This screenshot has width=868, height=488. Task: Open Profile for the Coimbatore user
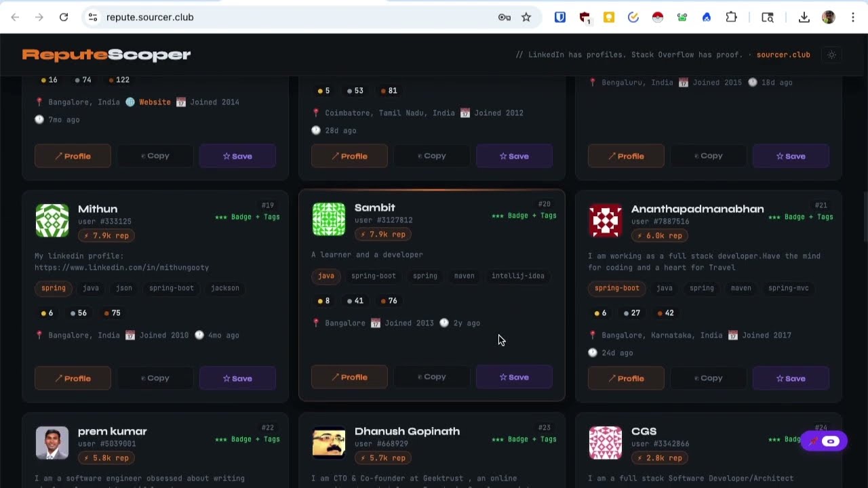[349, 156]
